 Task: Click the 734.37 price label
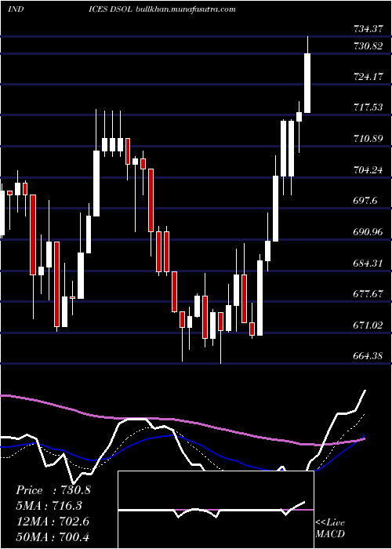368,30
